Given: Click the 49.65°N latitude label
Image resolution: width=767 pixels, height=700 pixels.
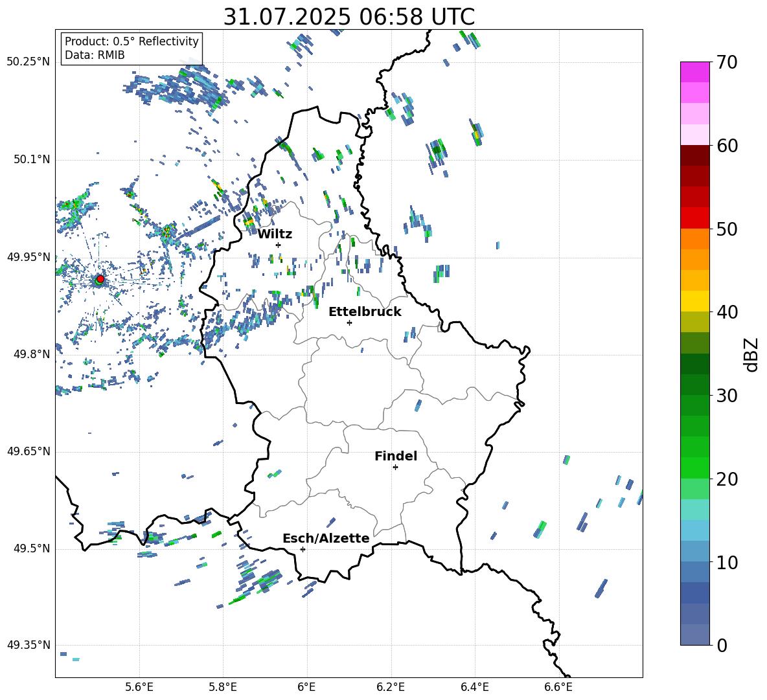Looking at the screenshot, I should pos(29,451).
